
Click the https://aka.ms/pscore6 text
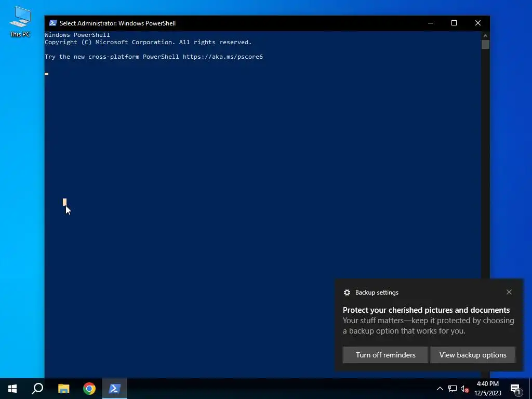223,57
